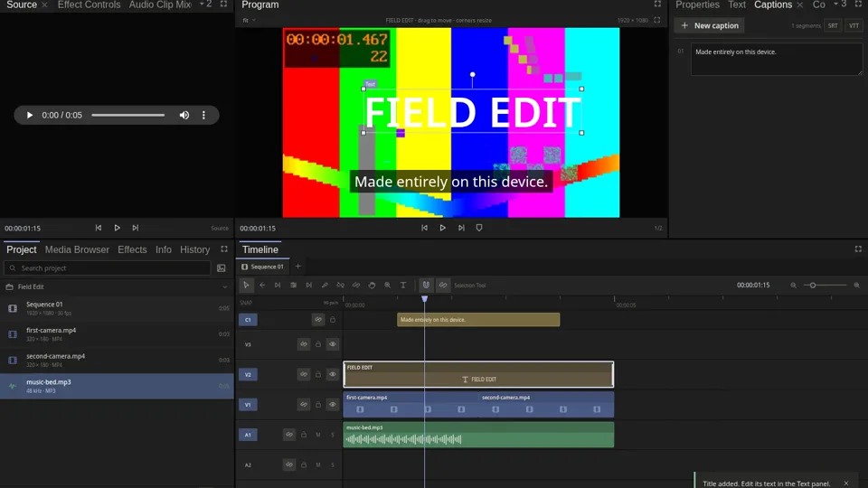868x488 pixels.
Task: Click the playhead marker on timeline ruler
Action: 425,299
